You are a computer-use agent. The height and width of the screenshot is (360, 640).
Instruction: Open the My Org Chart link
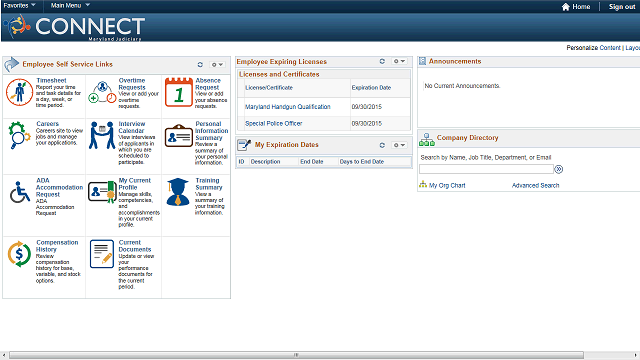click(447, 185)
